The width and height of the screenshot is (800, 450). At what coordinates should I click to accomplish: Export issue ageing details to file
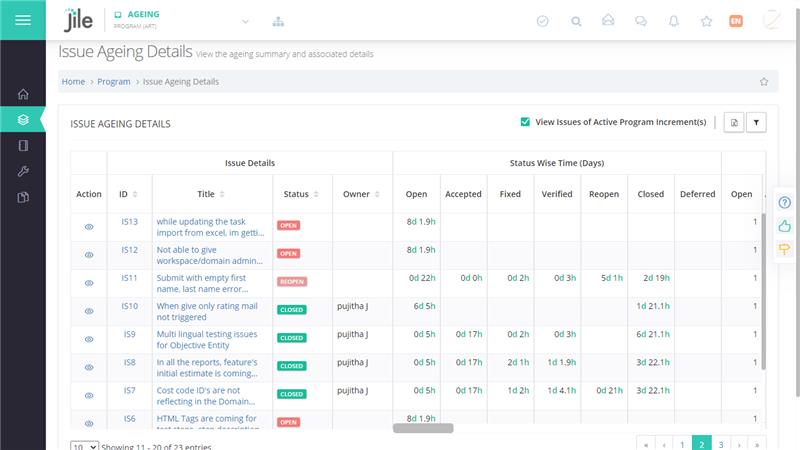tap(733, 122)
